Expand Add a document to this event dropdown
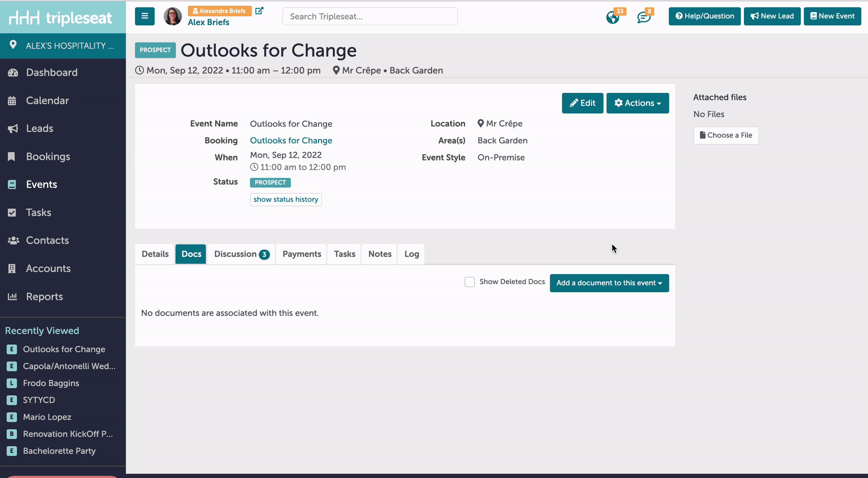 tap(609, 283)
